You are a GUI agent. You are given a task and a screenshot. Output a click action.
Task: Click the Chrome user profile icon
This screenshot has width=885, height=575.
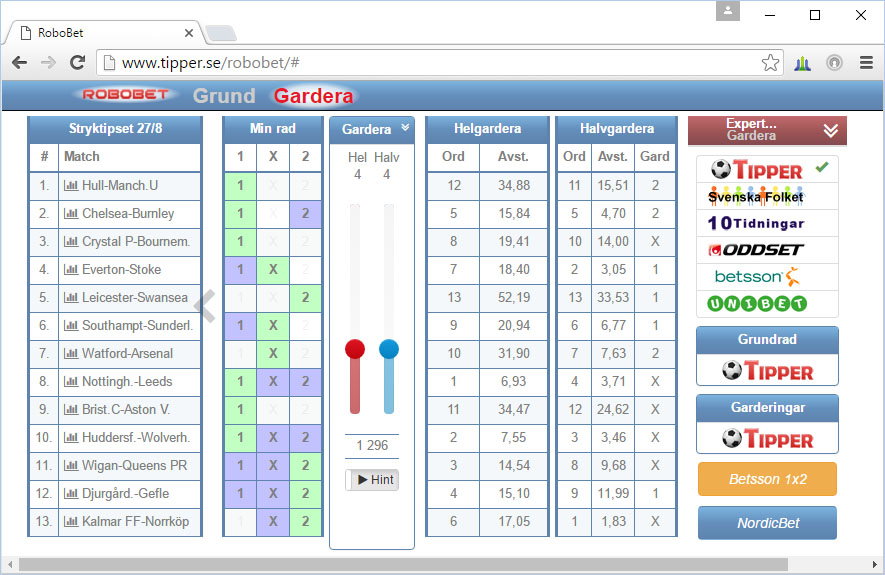[728, 11]
